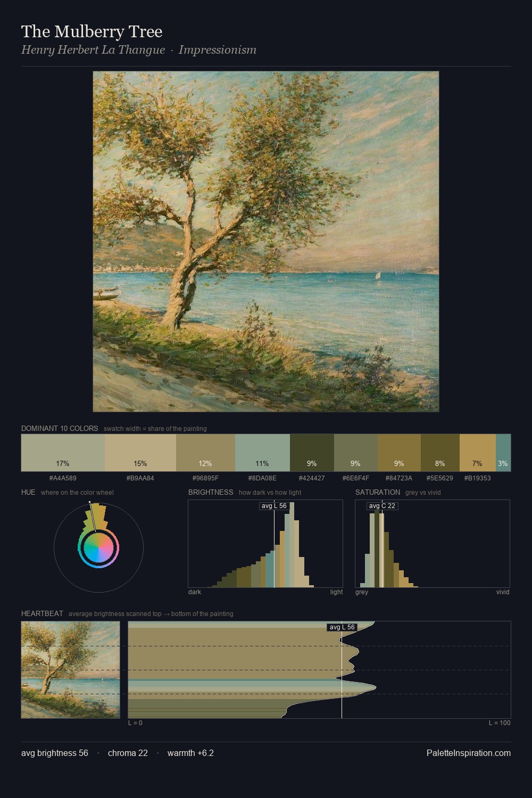Click the 'warmth +6.2' footer stat
Screen dimensions: 532x798
pos(190,753)
